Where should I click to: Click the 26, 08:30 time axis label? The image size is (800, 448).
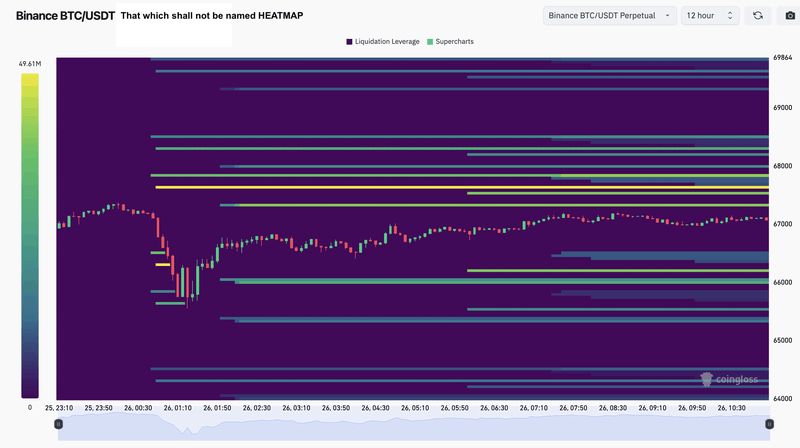[613, 408]
